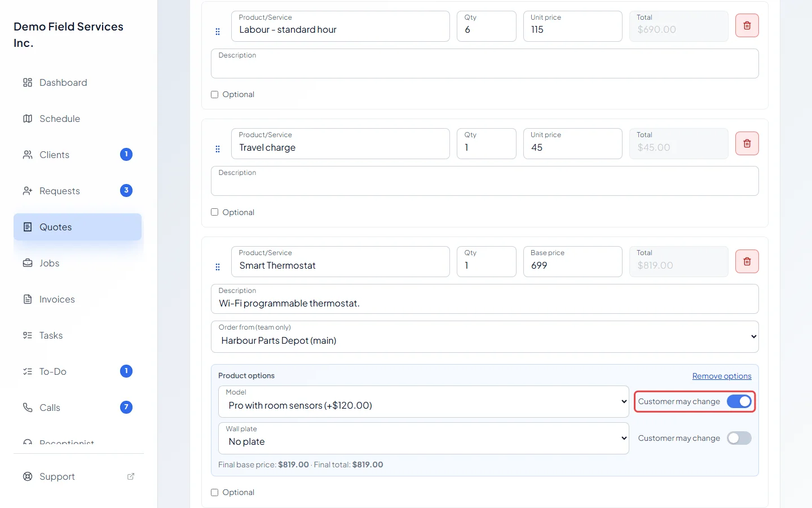Check Optional for the Smart Thermostat item
The width and height of the screenshot is (812, 508).
tap(215, 492)
